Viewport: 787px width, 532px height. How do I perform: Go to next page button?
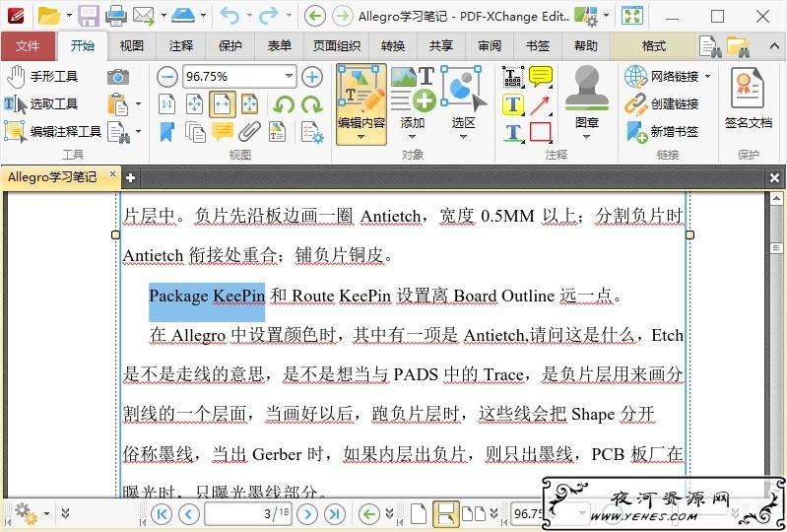pos(307,513)
